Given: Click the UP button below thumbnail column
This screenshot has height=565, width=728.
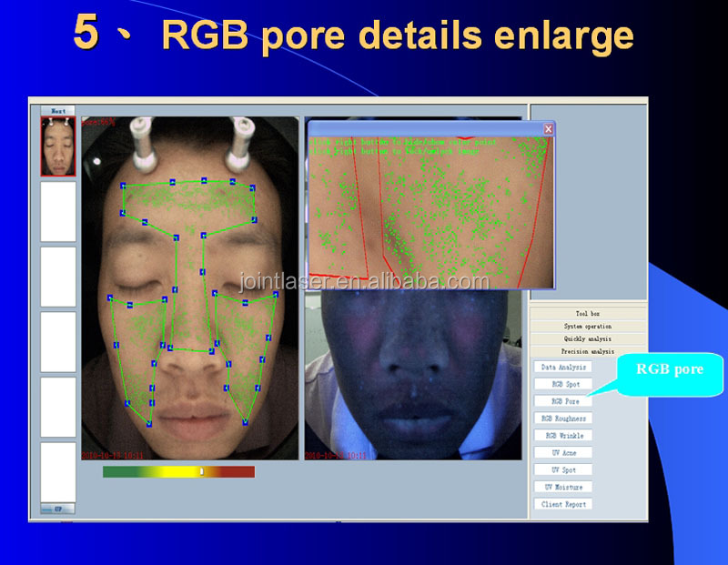Looking at the screenshot, I should [58, 509].
